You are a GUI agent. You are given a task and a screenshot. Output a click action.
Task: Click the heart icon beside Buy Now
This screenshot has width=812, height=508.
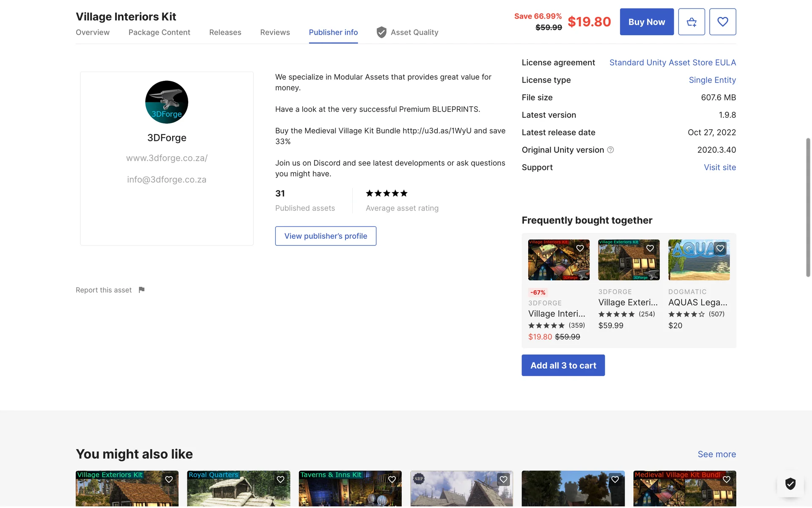pyautogui.click(x=722, y=22)
